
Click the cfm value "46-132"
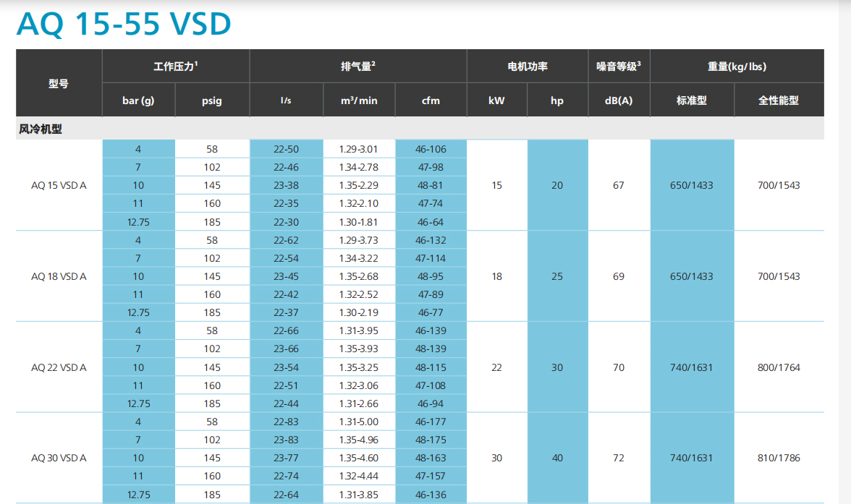pos(431,240)
